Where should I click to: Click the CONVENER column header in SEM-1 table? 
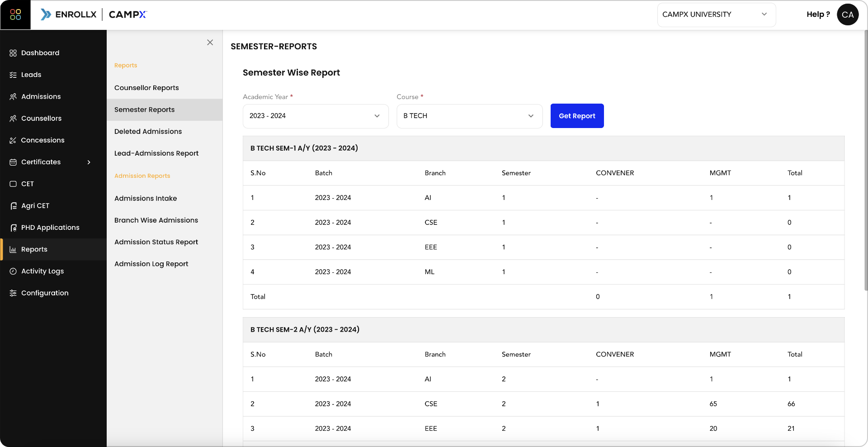click(x=615, y=173)
